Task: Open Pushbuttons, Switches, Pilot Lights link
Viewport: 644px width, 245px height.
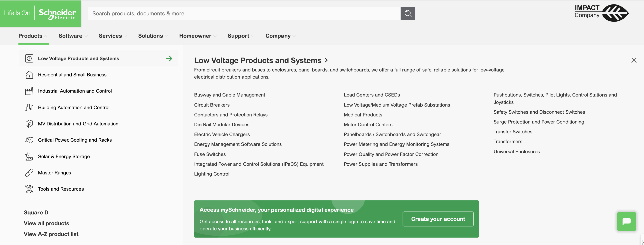Action: click(555, 99)
